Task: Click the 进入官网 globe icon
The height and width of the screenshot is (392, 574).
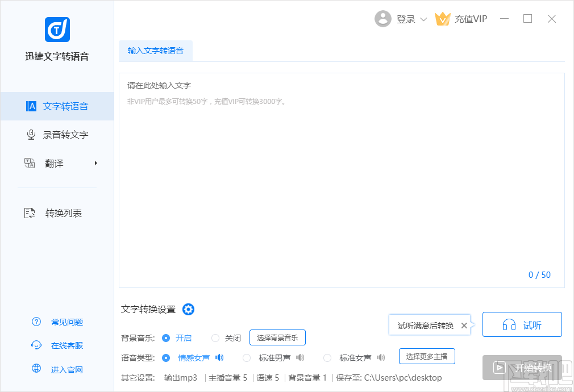Action: (36, 369)
